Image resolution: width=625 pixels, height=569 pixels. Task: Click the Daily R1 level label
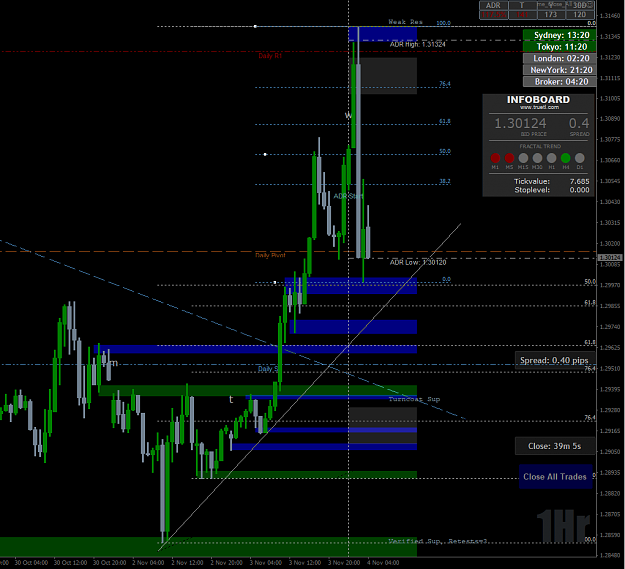pos(270,56)
